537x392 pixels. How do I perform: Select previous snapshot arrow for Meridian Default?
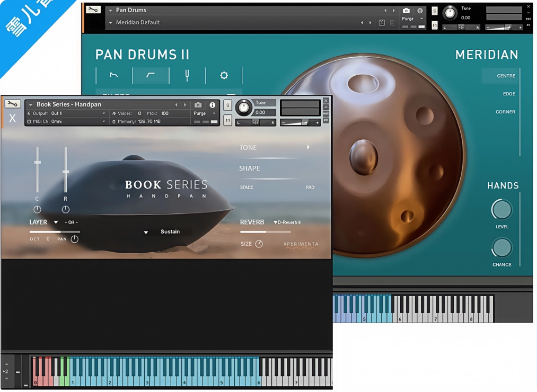tap(362, 23)
